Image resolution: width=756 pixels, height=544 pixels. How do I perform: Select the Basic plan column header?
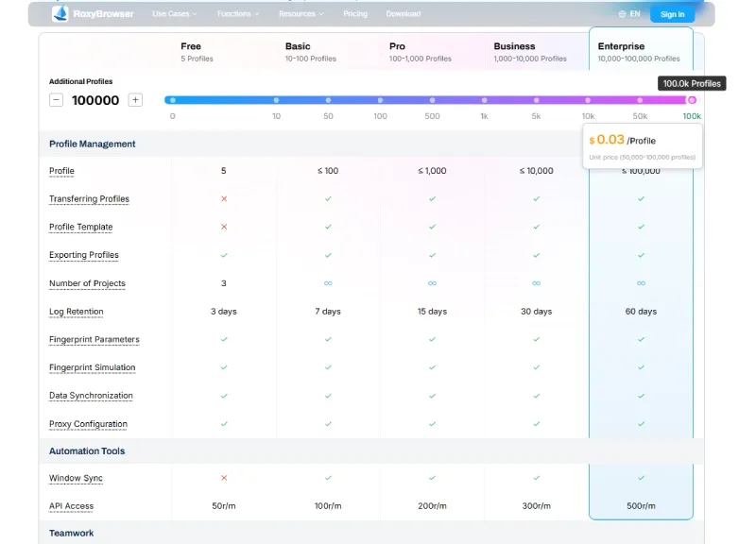[311, 52]
